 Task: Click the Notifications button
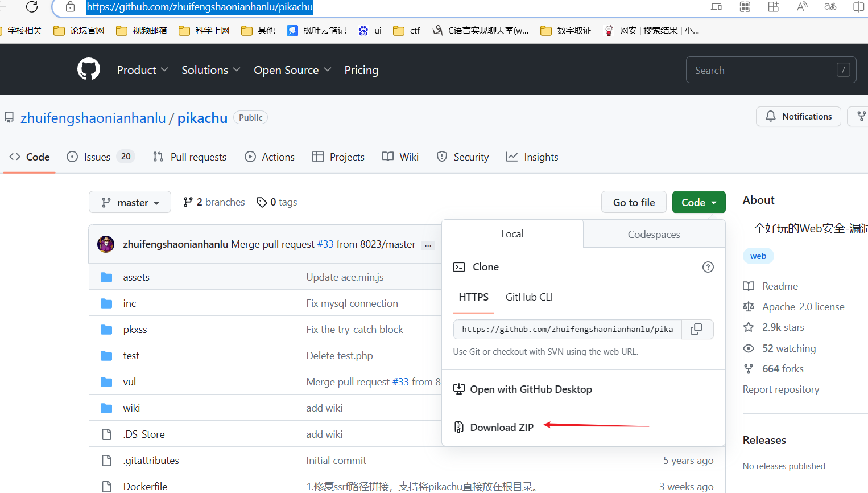tap(799, 116)
